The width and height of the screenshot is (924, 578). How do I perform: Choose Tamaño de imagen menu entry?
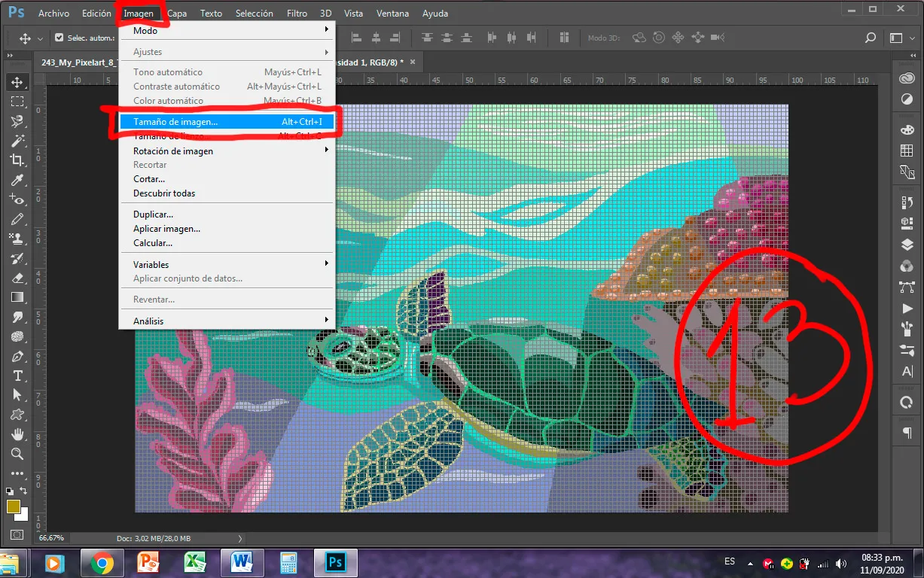click(x=227, y=122)
